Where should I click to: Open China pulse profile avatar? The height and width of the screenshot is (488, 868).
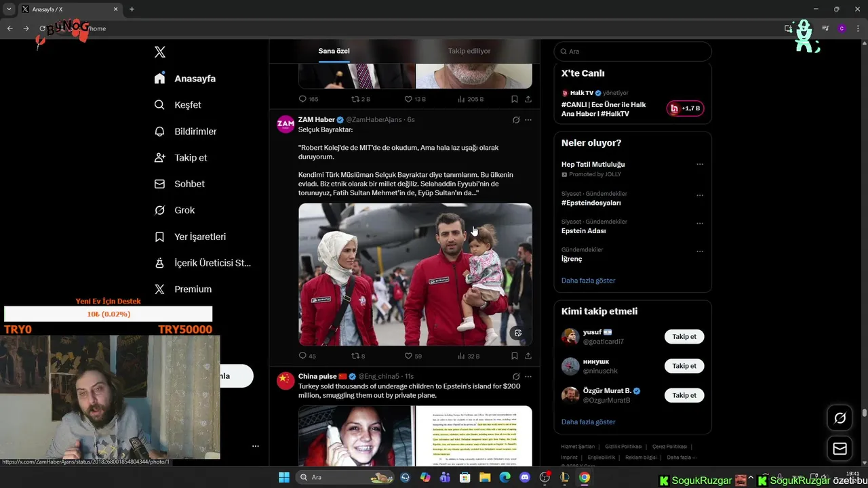[x=285, y=381]
